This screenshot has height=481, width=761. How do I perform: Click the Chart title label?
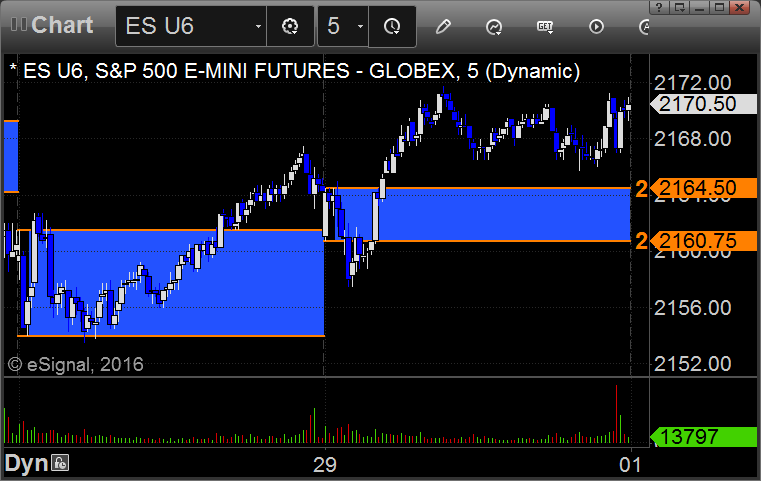pyautogui.click(x=62, y=25)
